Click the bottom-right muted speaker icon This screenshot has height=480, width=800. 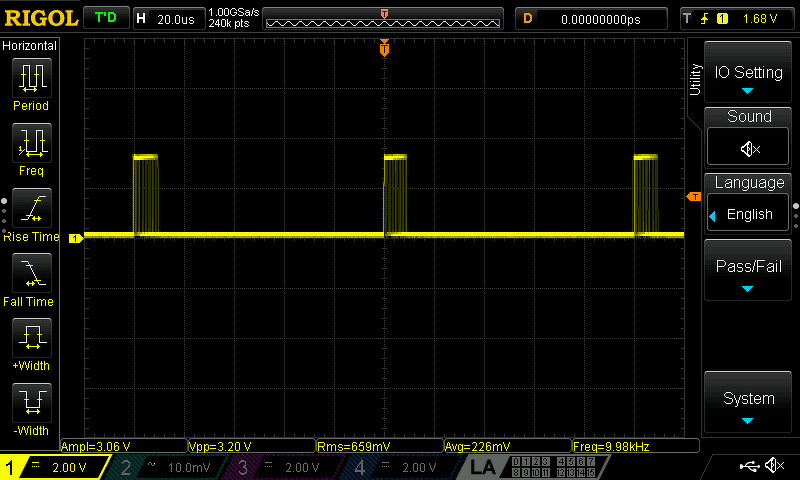coord(774,465)
